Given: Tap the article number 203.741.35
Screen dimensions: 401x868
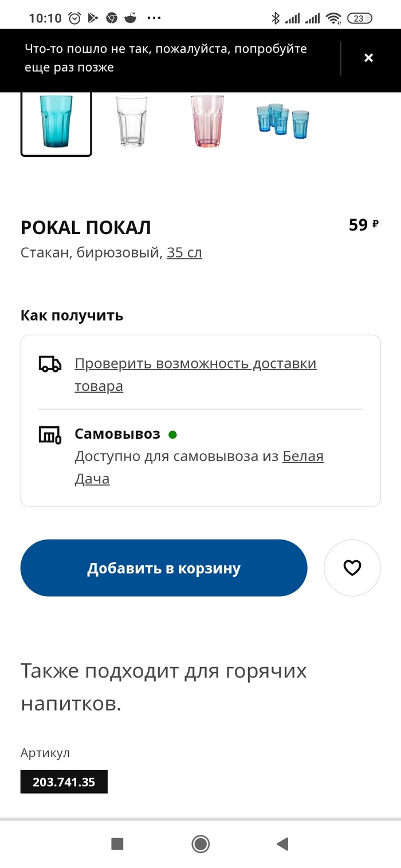Looking at the screenshot, I should click(64, 781).
